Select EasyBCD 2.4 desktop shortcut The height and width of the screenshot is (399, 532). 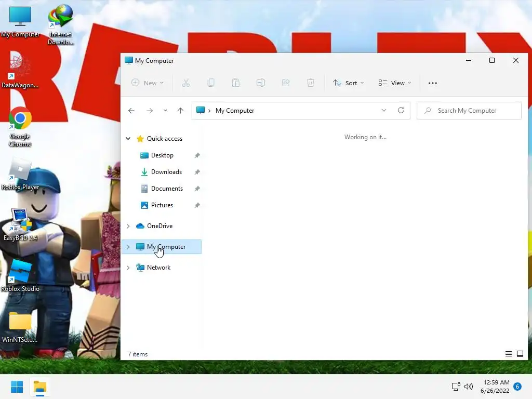(x=20, y=224)
